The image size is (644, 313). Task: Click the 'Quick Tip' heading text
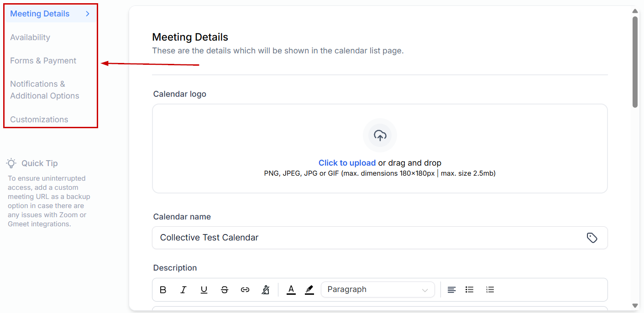[x=40, y=163]
